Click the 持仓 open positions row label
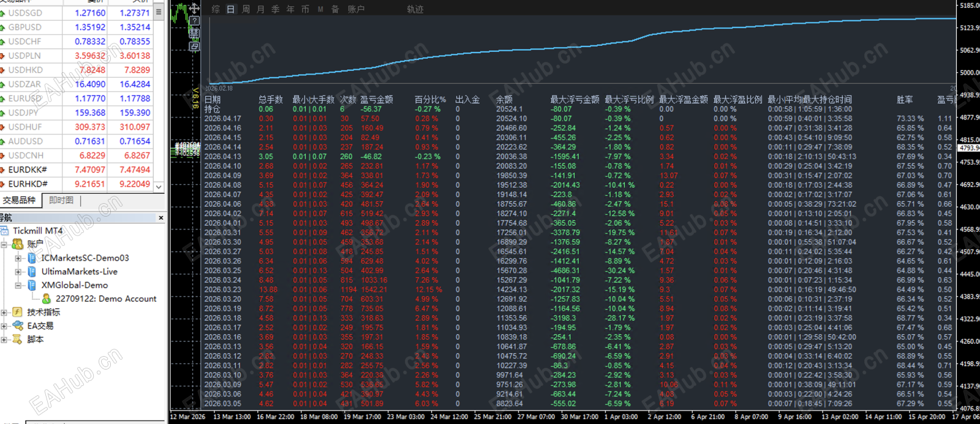 tap(212, 109)
